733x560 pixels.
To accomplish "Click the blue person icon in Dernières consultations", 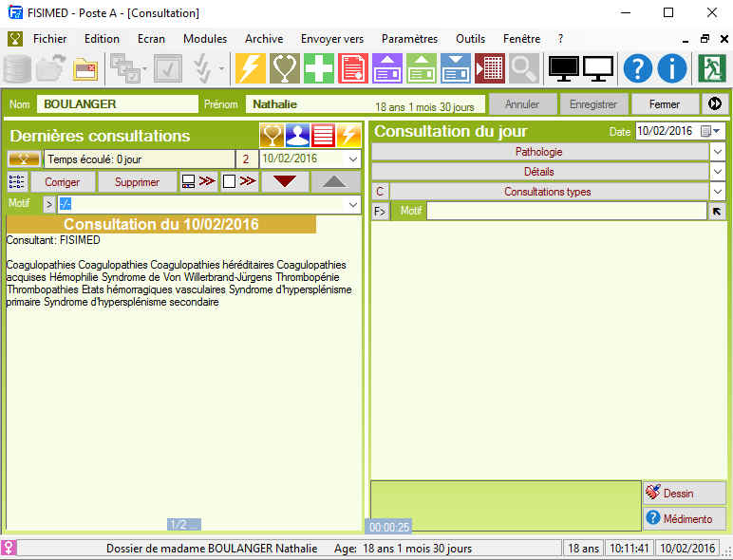I will (x=298, y=136).
